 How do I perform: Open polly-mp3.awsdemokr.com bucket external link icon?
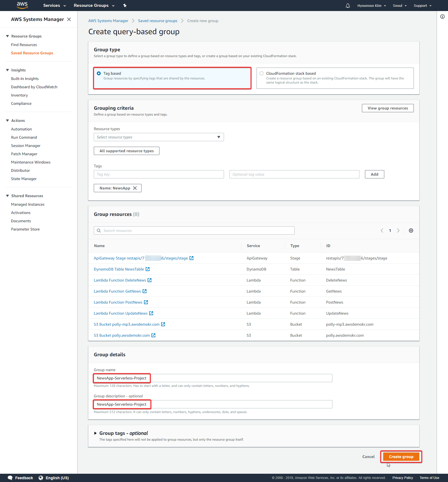click(163, 324)
